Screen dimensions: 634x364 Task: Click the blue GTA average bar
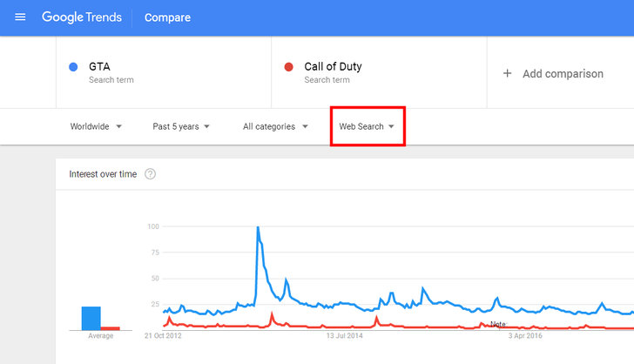(x=91, y=318)
